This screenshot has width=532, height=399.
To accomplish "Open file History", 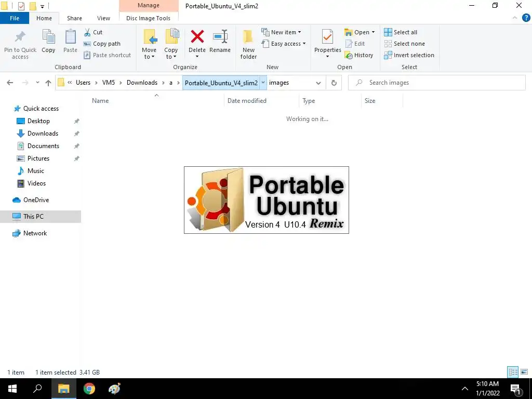I will click(x=358, y=55).
